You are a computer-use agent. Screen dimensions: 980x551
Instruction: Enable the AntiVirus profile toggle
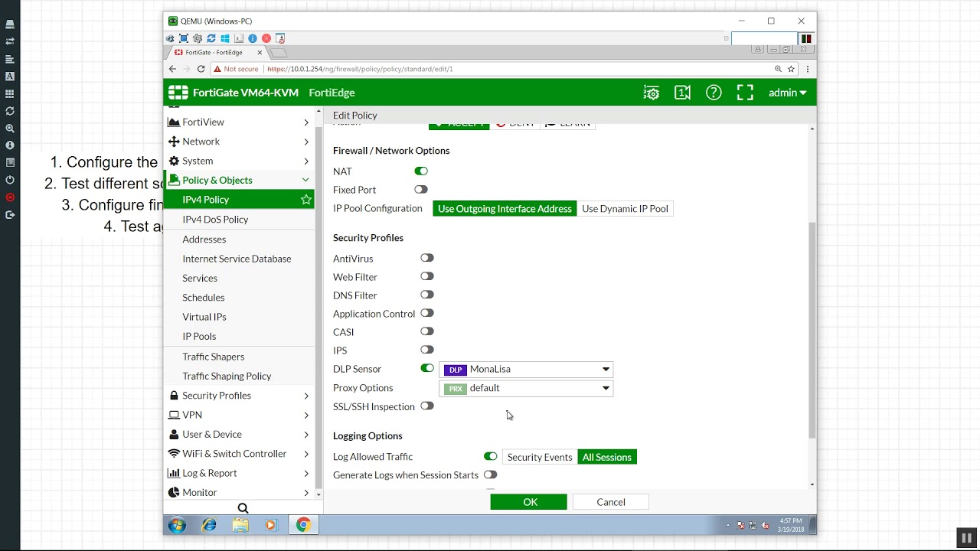[427, 259]
